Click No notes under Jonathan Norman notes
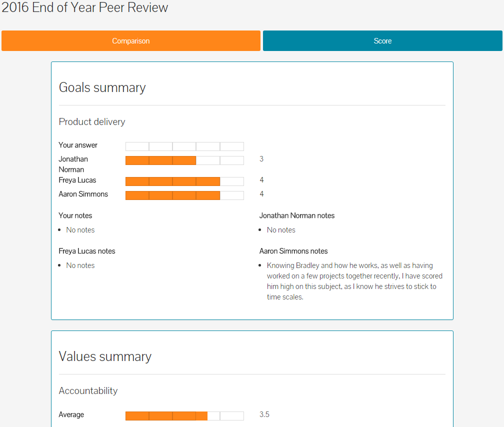The width and height of the screenshot is (504, 427). [x=281, y=230]
